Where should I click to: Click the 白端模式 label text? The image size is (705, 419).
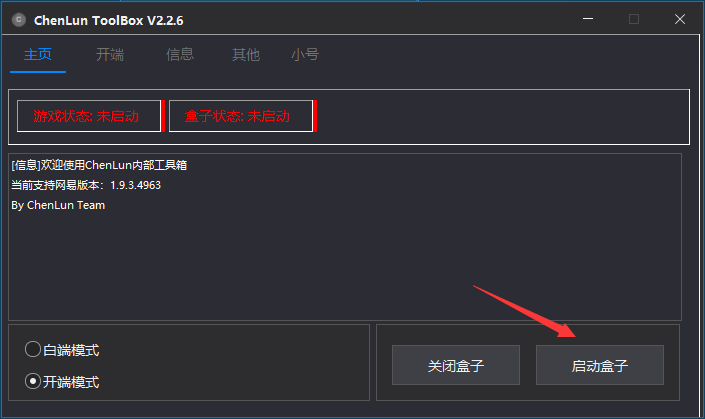click(71, 350)
